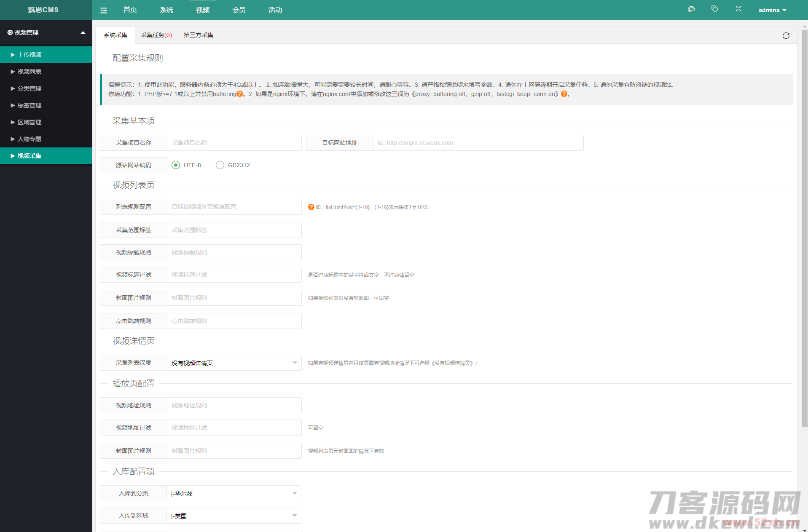Click the 目标网站地址 input field
The image size is (808, 532).
[x=478, y=143]
